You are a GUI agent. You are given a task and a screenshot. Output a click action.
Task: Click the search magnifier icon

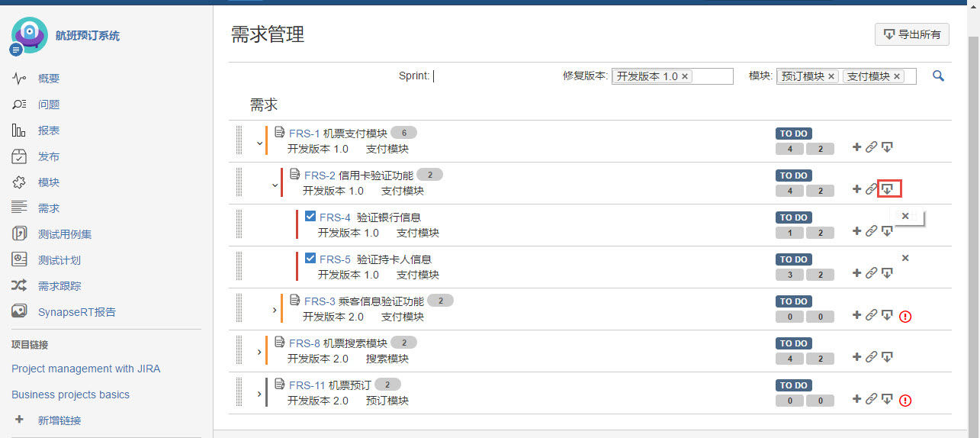[939, 76]
